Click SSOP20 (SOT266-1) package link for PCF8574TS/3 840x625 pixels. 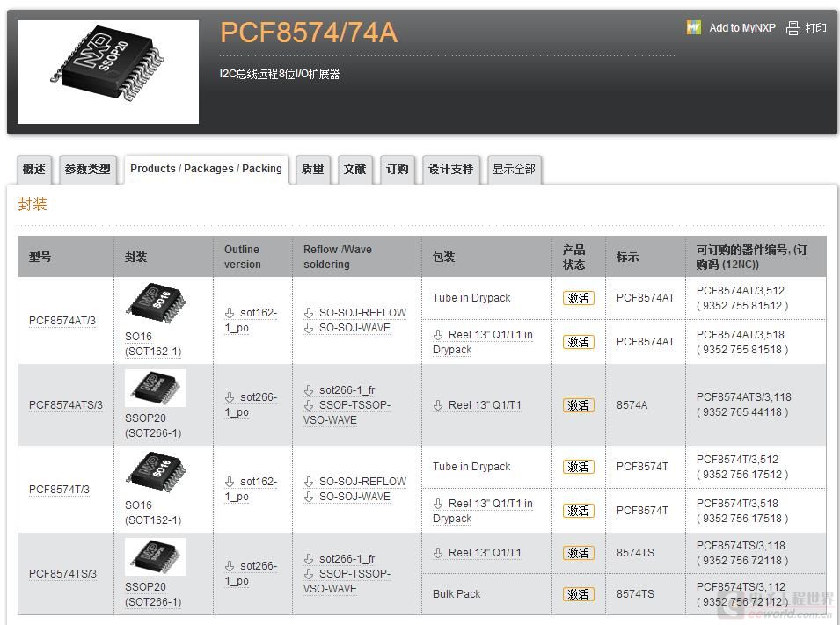pyautogui.click(x=153, y=594)
